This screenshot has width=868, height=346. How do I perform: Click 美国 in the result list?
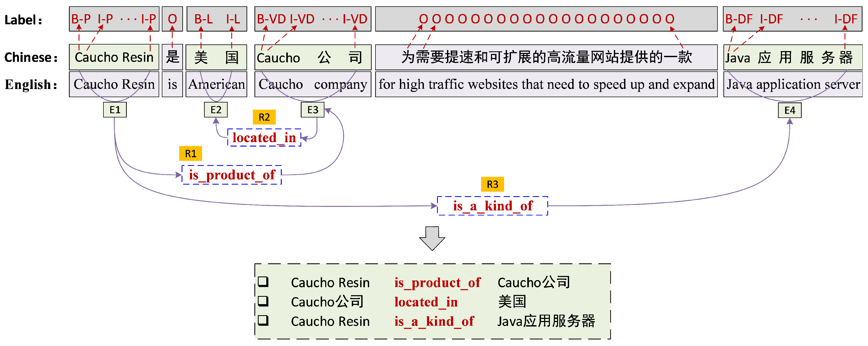(512, 301)
